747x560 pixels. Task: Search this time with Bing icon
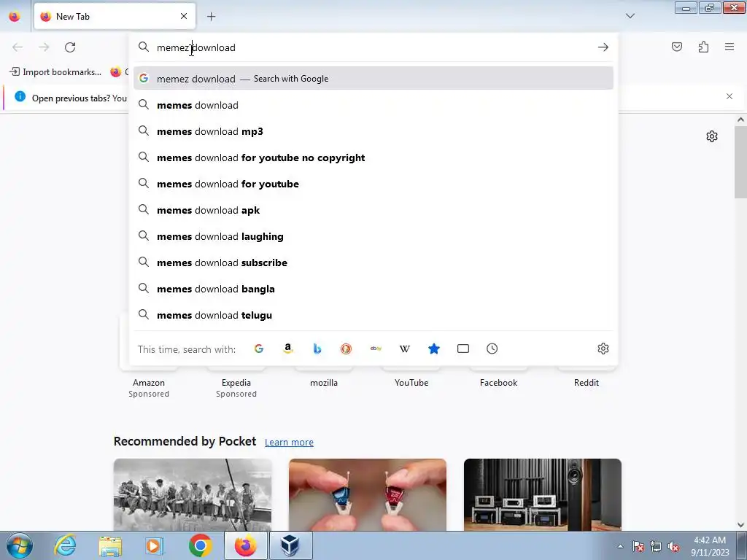click(317, 349)
